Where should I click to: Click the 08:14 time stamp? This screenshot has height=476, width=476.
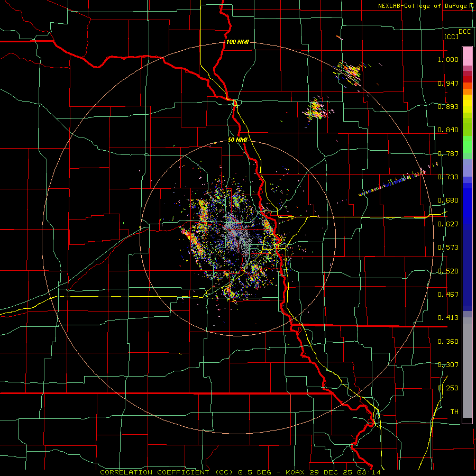coord(368,472)
